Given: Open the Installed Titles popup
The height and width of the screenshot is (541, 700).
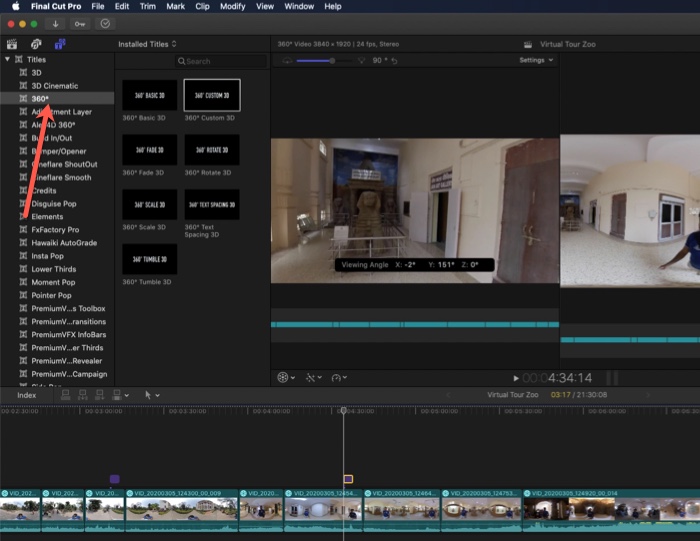Looking at the screenshot, I should [147, 44].
